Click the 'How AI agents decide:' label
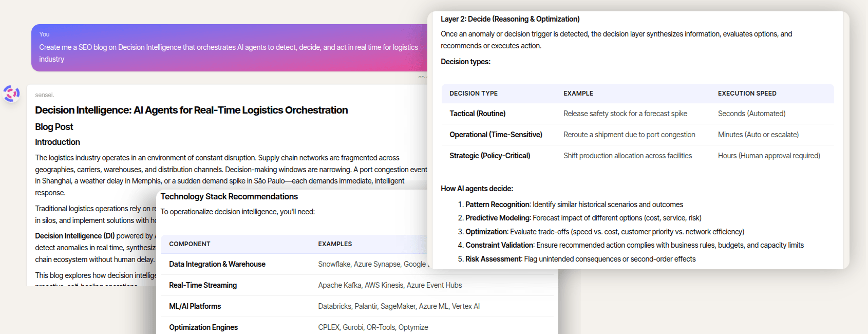 click(x=477, y=189)
